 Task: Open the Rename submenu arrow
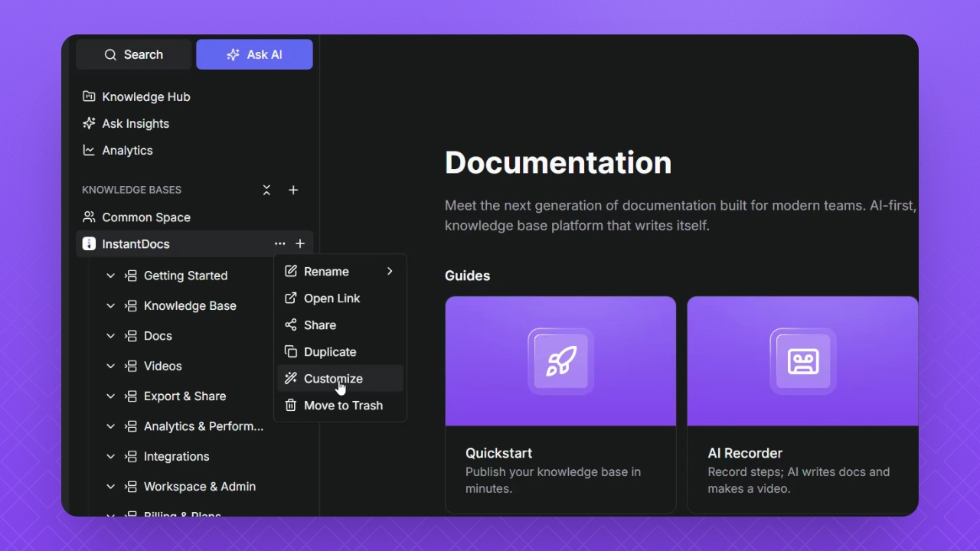(390, 272)
